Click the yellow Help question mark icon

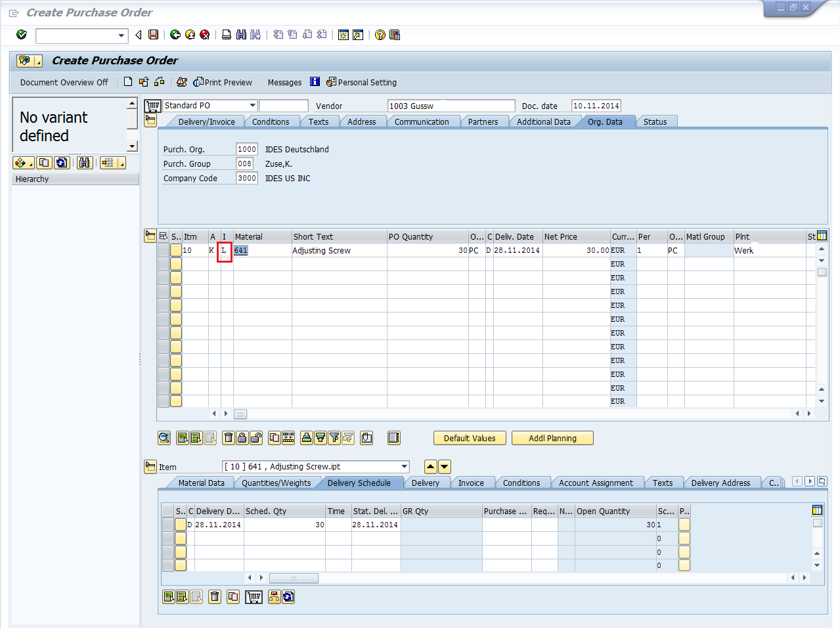[x=380, y=35]
